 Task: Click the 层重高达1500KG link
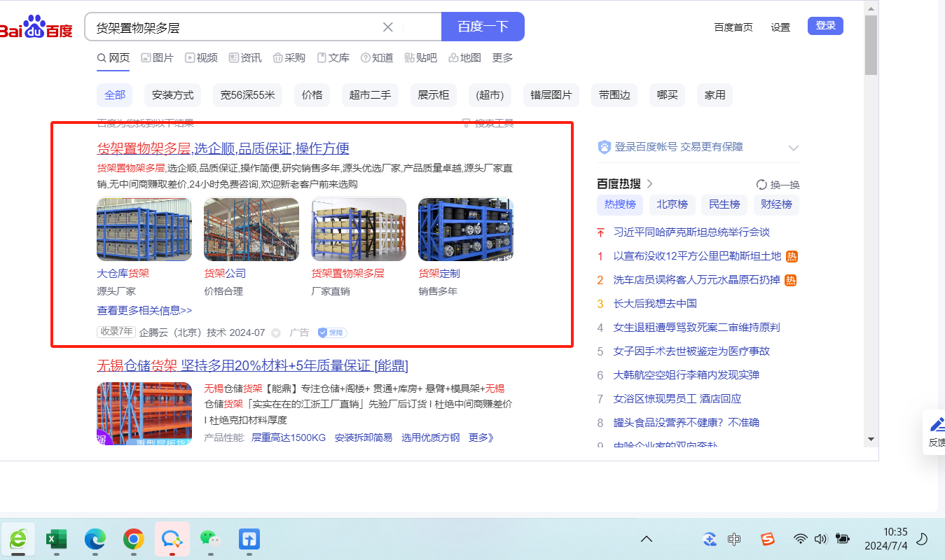pyautogui.click(x=289, y=437)
